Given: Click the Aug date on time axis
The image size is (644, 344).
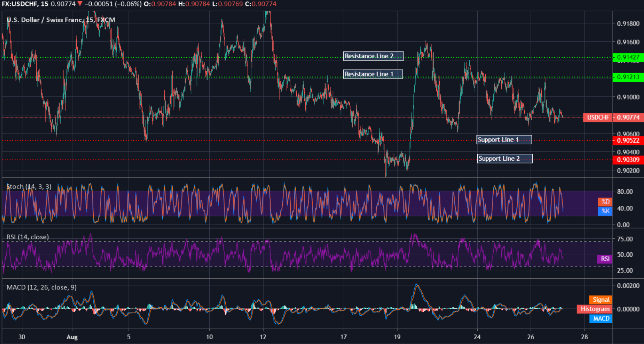Looking at the screenshot, I should coord(72,337).
